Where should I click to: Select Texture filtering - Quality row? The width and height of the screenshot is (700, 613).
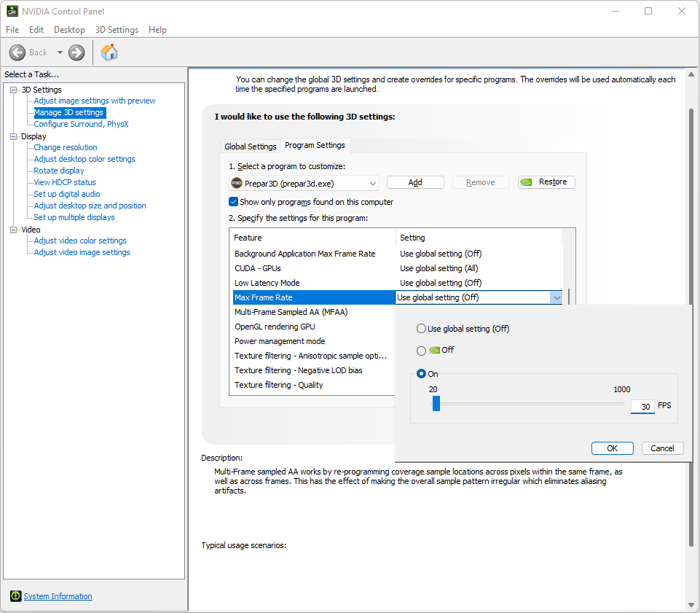click(312, 385)
